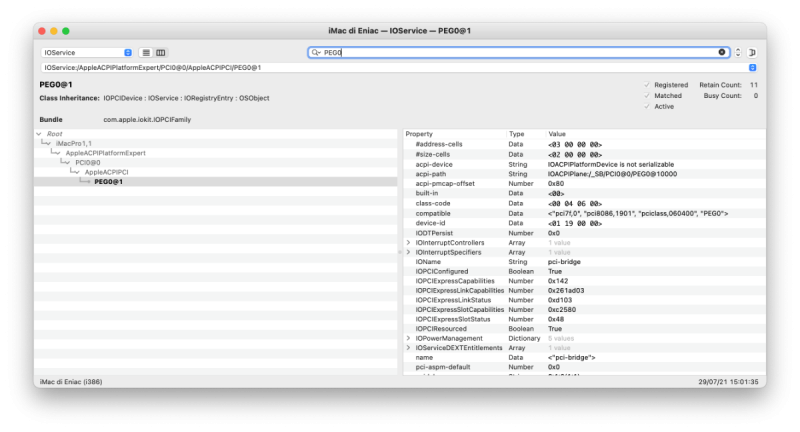This screenshot has height=432, width=800.
Task: Click the magnifier search options icon
Action: coord(316,52)
